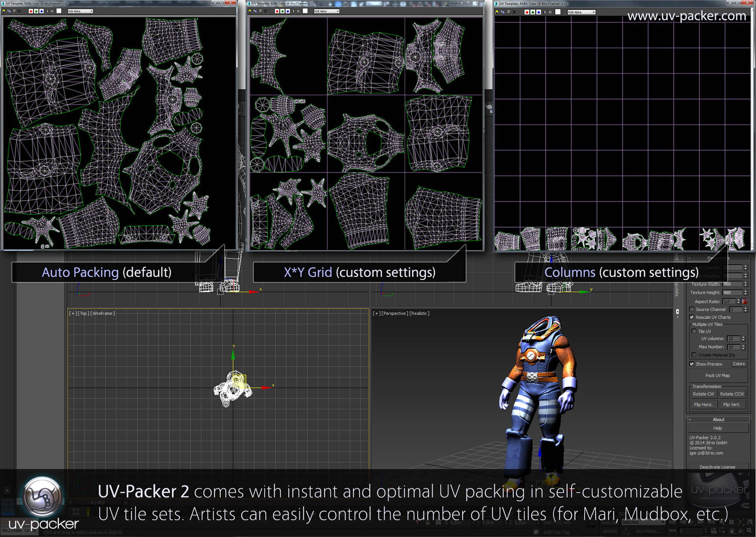The width and height of the screenshot is (756, 537).
Task: Click the Pack UV Map button
Action: coord(718,376)
